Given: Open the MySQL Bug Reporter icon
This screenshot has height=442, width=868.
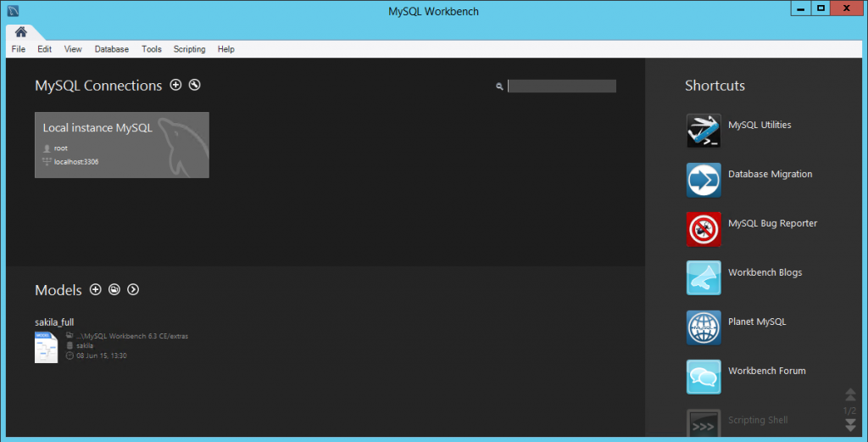Looking at the screenshot, I should pos(704,229).
